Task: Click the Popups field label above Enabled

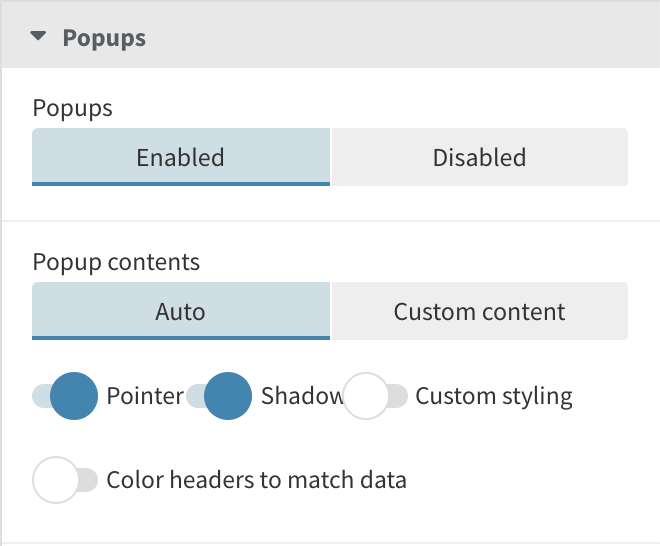Action: click(x=73, y=108)
